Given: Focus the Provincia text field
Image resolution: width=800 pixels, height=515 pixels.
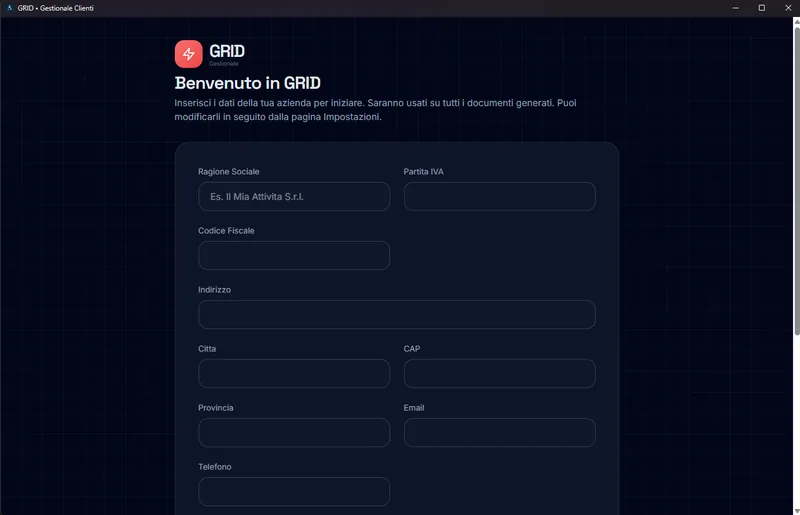Looking at the screenshot, I should [294, 432].
